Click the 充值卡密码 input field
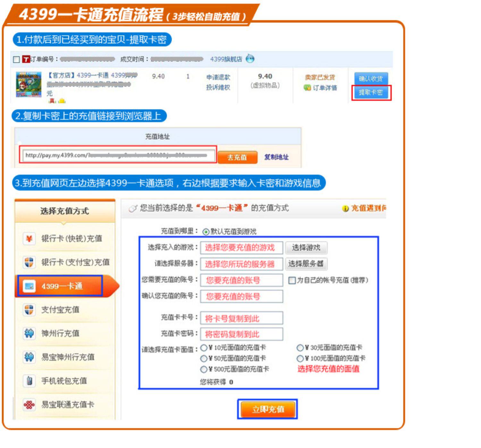The height and width of the screenshot is (448, 481). coord(241,334)
